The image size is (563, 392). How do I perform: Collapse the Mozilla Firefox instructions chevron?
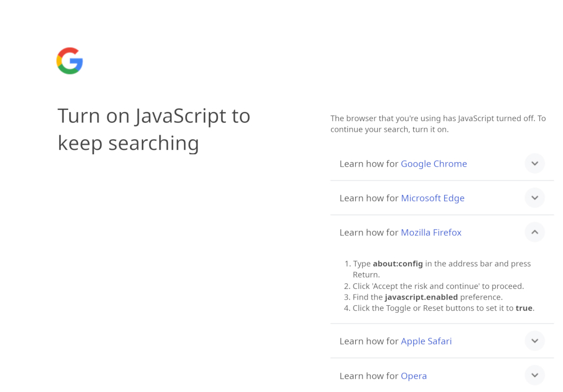pos(535,232)
